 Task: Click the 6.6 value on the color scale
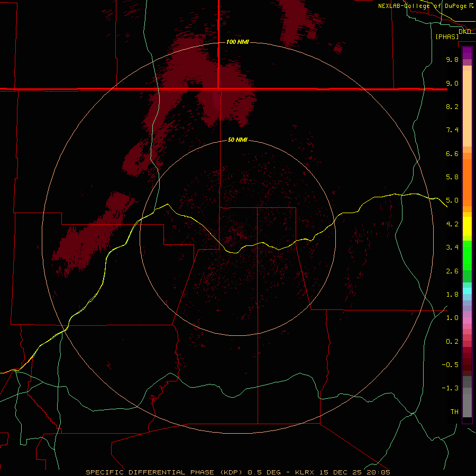coord(452,153)
